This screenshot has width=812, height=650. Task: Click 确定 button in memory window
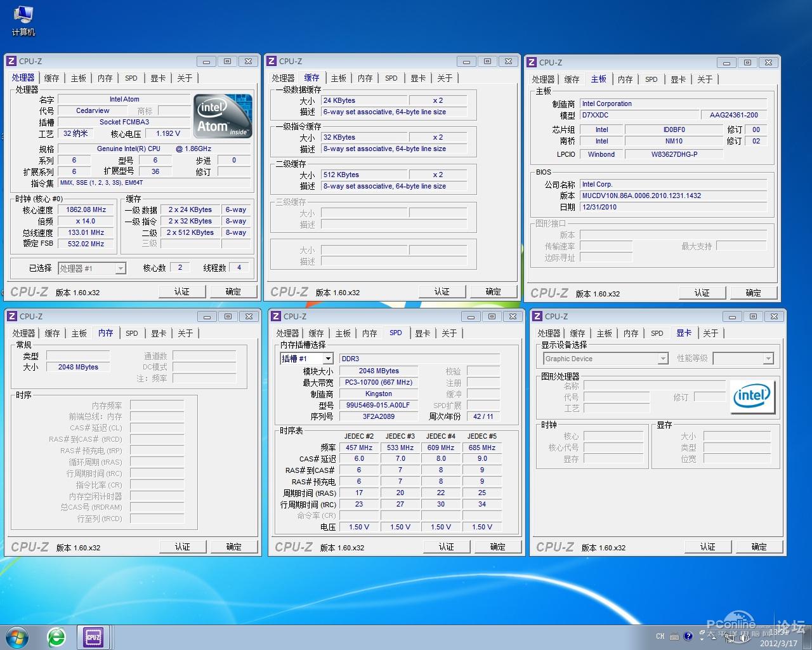234,547
